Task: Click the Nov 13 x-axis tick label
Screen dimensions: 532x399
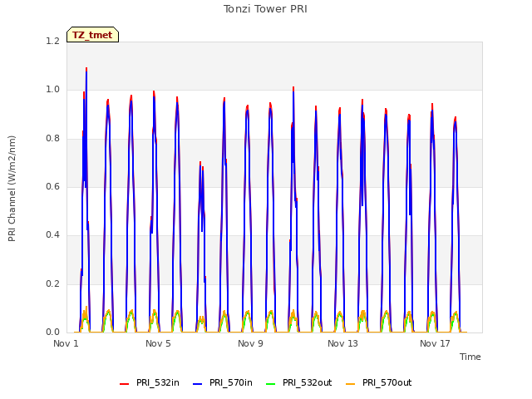Action: tap(342, 343)
